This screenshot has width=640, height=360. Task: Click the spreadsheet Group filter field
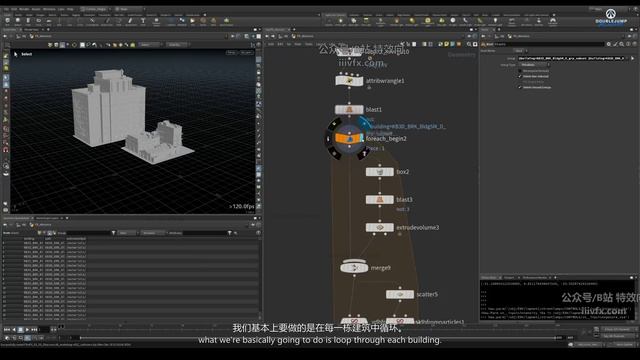(x=89, y=233)
